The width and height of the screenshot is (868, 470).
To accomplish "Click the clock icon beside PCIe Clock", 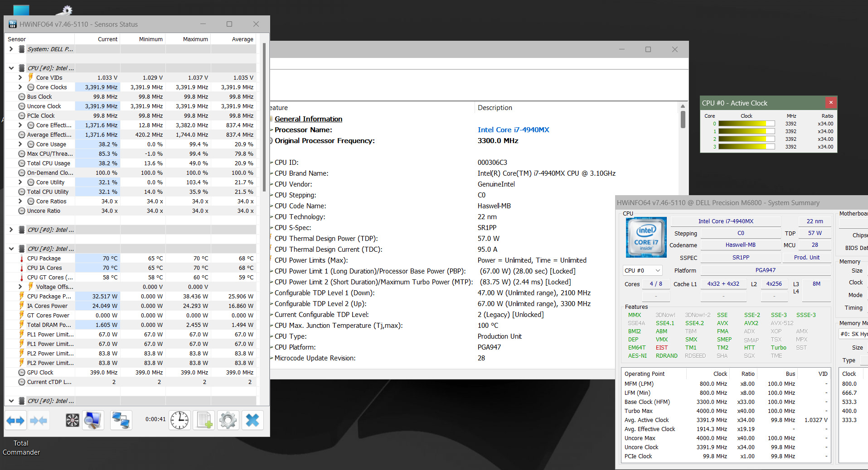I will tap(22, 115).
